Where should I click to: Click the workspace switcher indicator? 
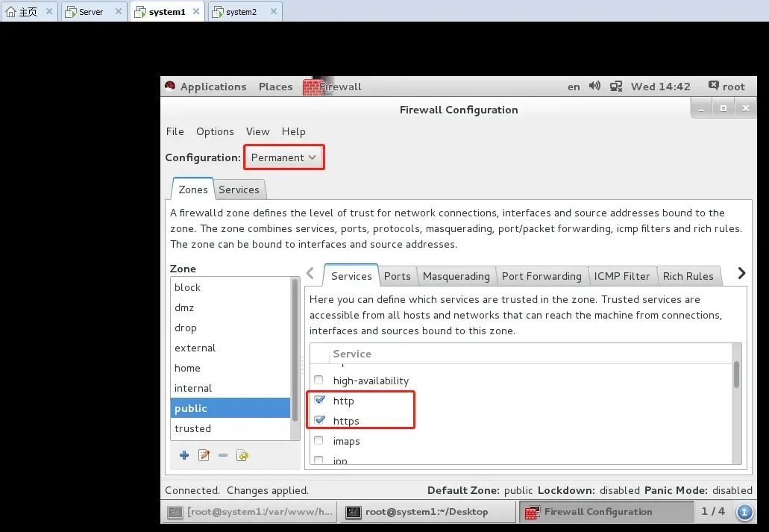(x=712, y=511)
